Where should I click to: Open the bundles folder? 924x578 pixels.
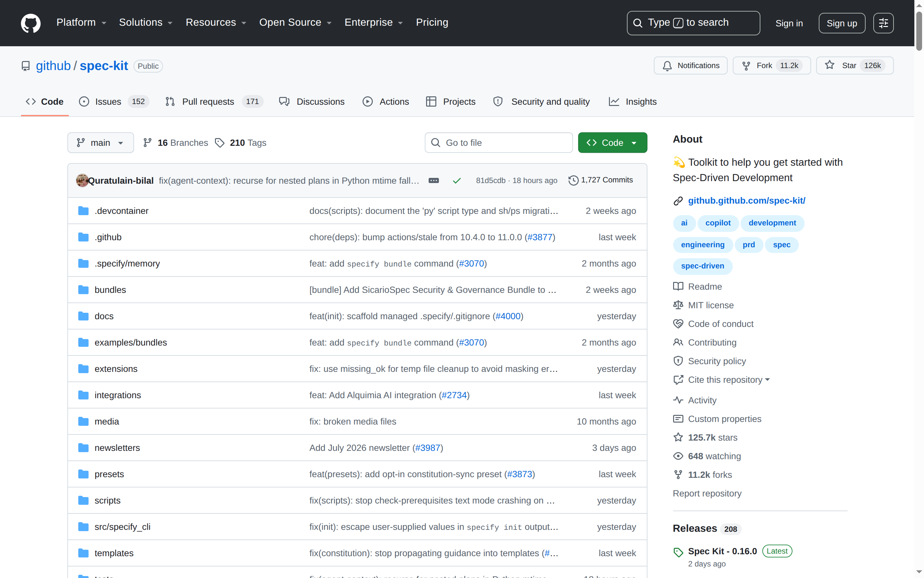(110, 290)
